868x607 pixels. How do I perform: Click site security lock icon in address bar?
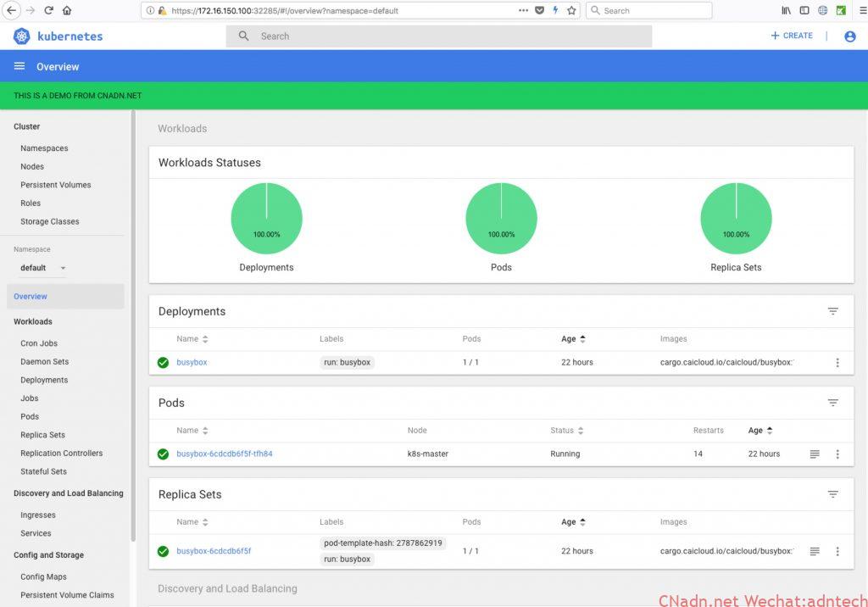tap(162, 10)
